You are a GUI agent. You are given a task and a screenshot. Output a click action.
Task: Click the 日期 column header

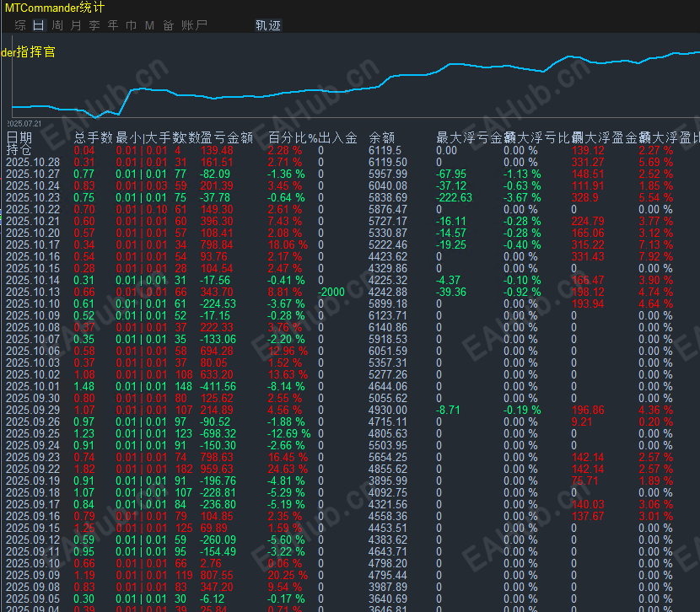19,137
